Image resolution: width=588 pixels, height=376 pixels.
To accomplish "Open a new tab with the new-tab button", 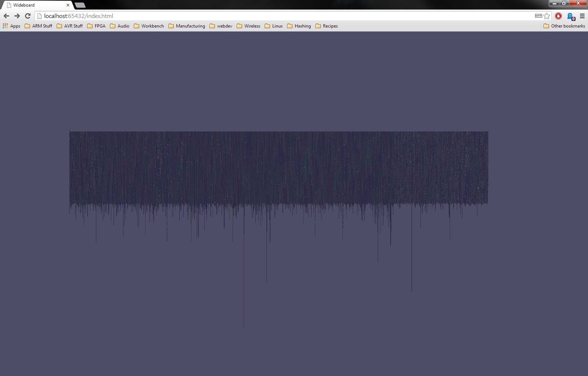I will 80,5.
